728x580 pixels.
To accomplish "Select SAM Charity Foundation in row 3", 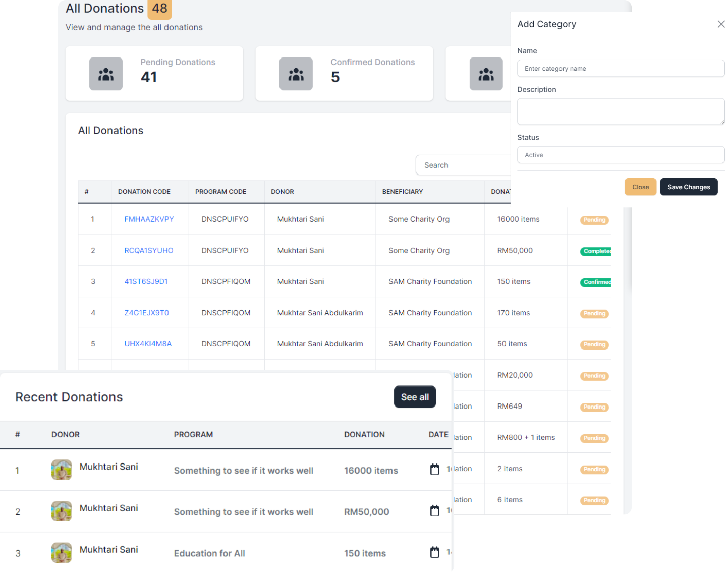I will click(430, 282).
